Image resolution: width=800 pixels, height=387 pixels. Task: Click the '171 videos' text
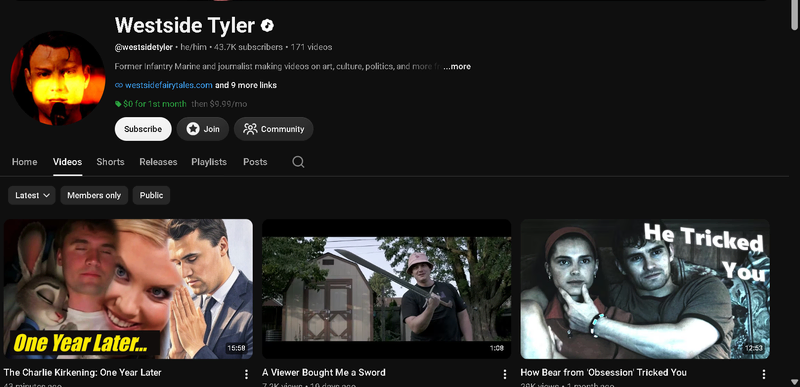tap(311, 47)
